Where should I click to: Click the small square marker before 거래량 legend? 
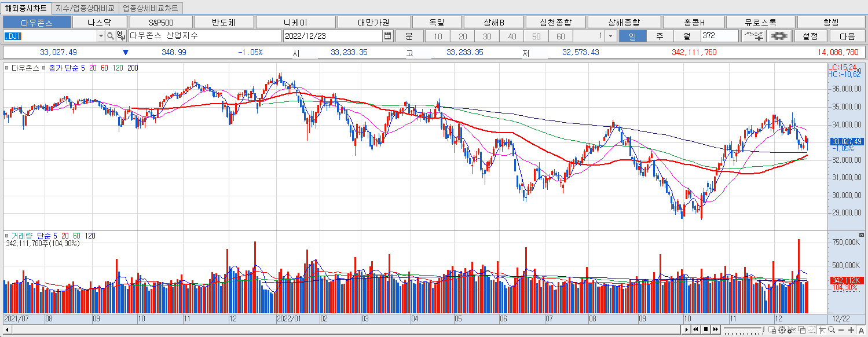(x=6, y=236)
